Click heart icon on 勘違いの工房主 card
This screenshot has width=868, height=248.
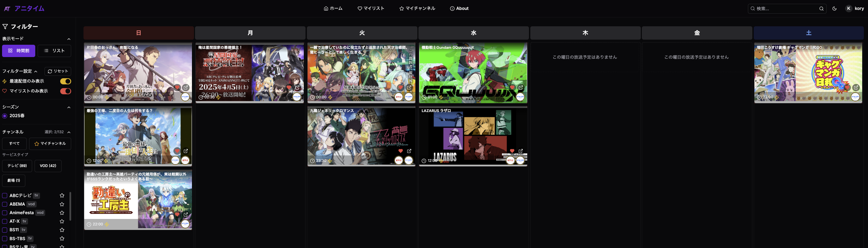[x=177, y=215]
